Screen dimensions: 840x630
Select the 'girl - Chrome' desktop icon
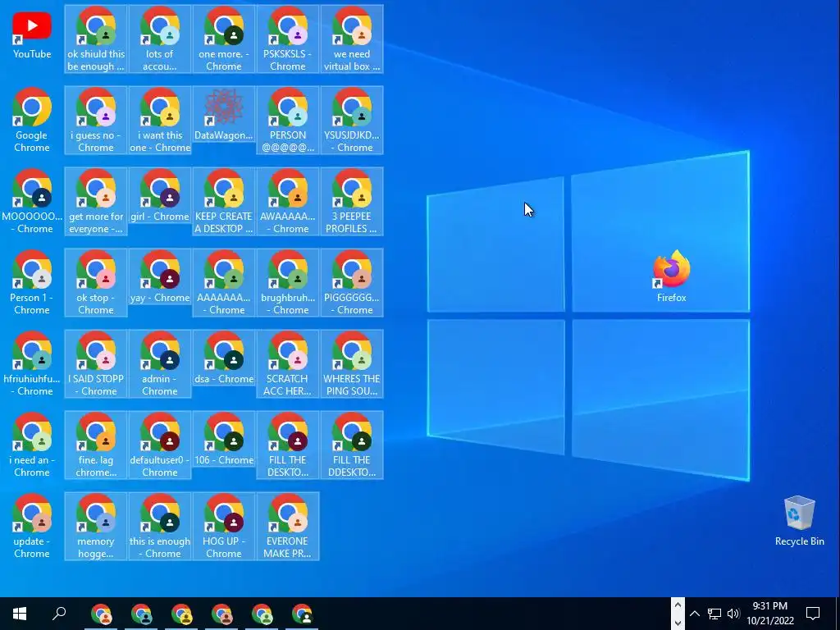[x=160, y=195]
